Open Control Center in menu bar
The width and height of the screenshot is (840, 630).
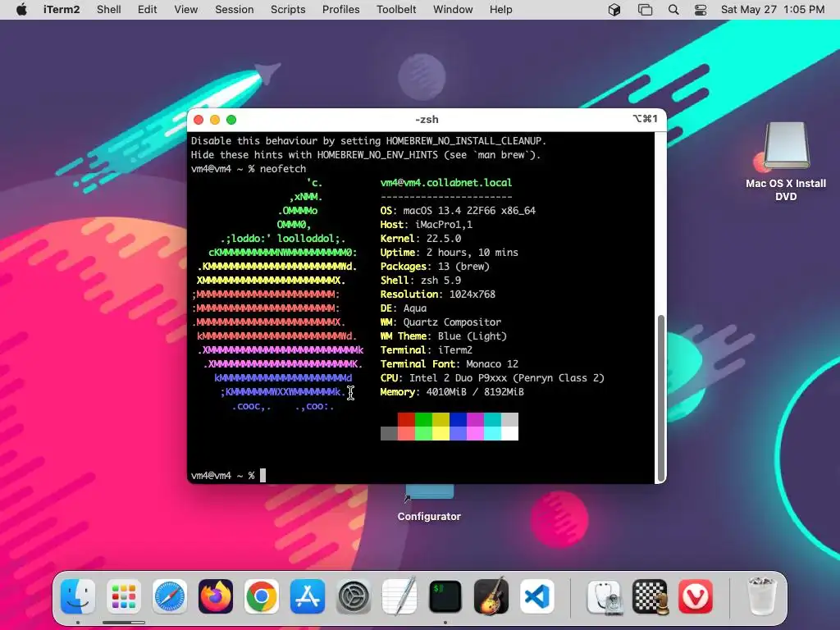701,10
